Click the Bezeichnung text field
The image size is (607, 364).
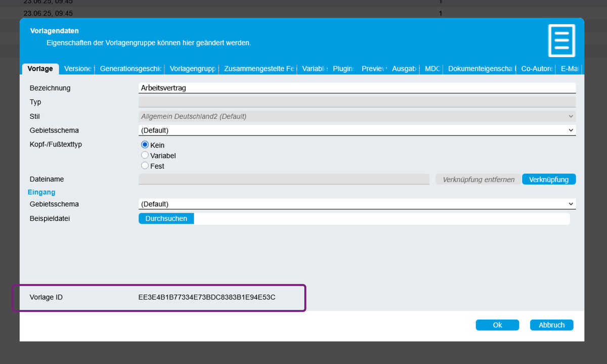click(357, 88)
